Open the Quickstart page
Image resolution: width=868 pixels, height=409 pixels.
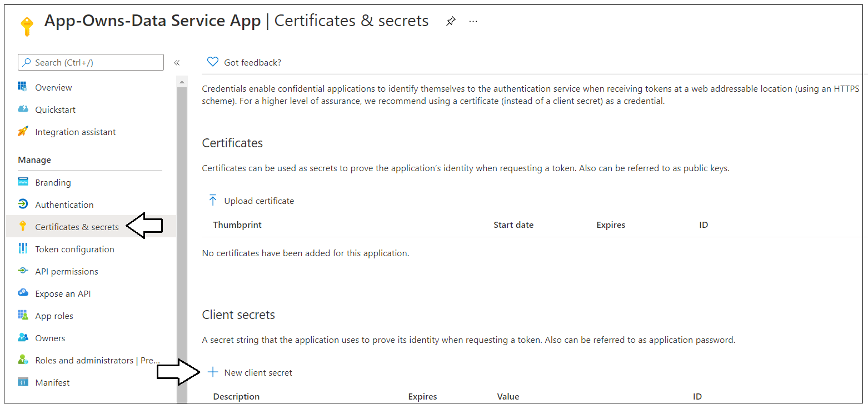(x=55, y=109)
